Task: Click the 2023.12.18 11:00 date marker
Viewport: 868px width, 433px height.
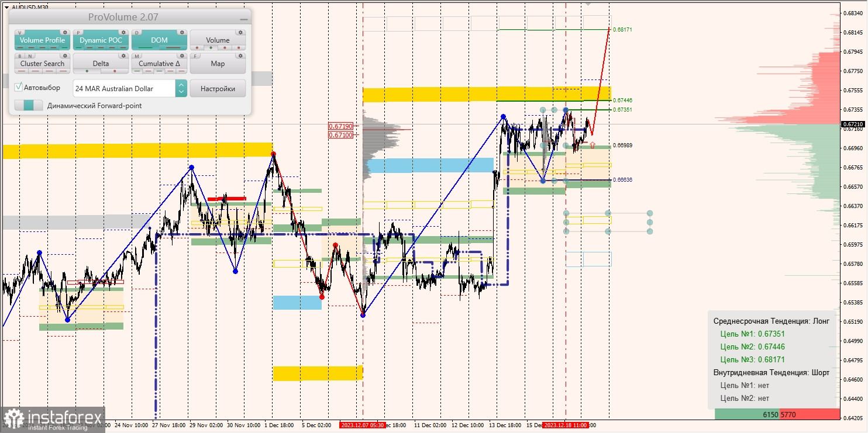Action: (565, 425)
